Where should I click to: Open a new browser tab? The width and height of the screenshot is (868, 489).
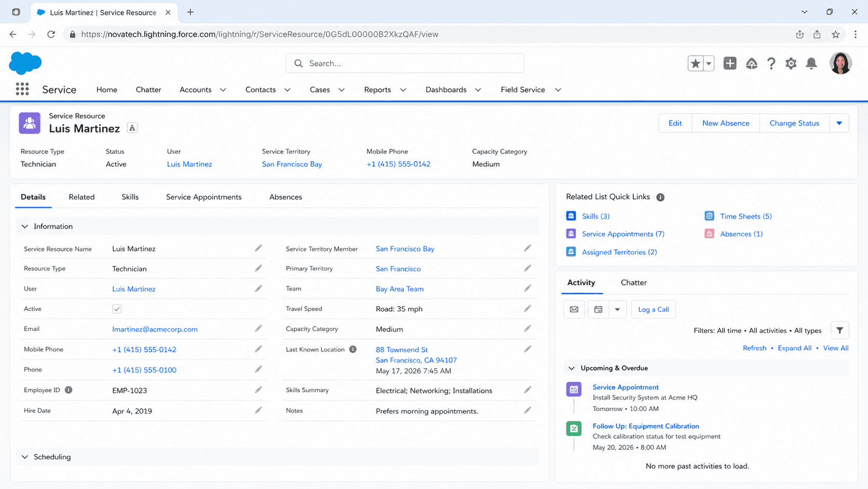pyautogui.click(x=191, y=12)
